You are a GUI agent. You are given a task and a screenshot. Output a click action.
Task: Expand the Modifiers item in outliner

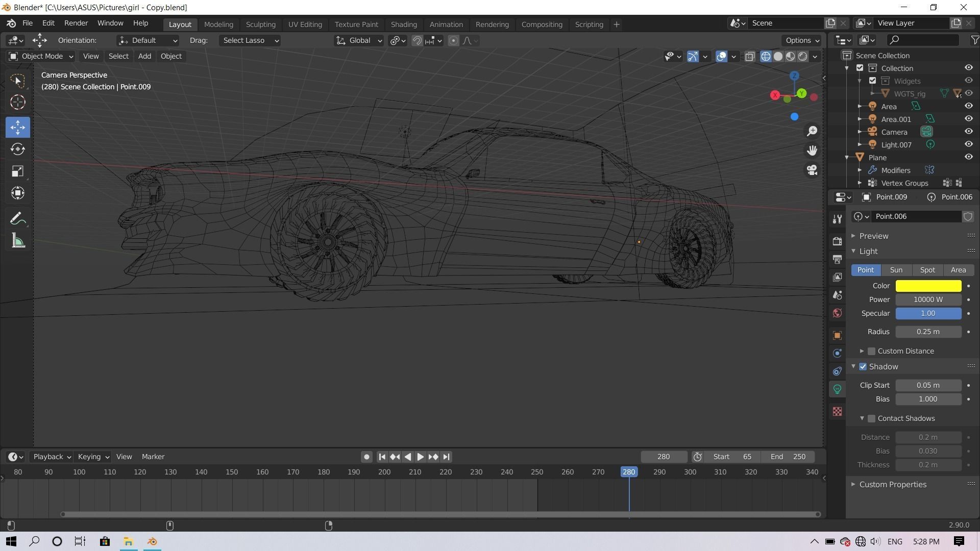pyautogui.click(x=860, y=170)
